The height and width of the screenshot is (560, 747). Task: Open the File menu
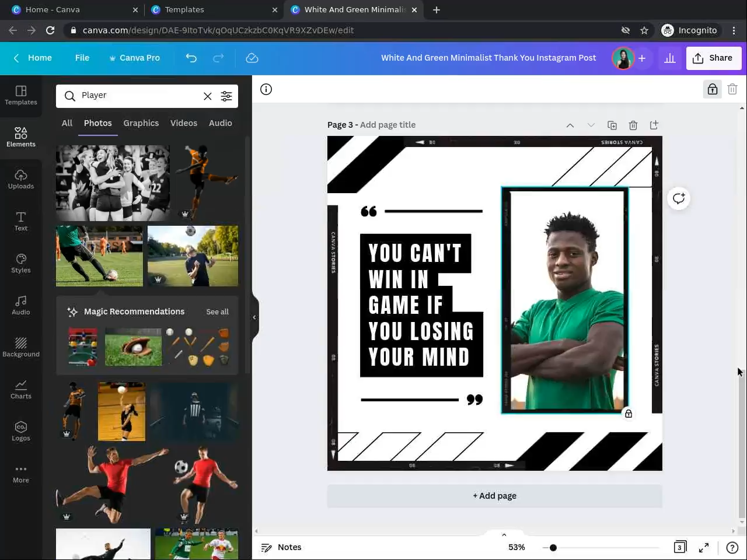click(82, 58)
